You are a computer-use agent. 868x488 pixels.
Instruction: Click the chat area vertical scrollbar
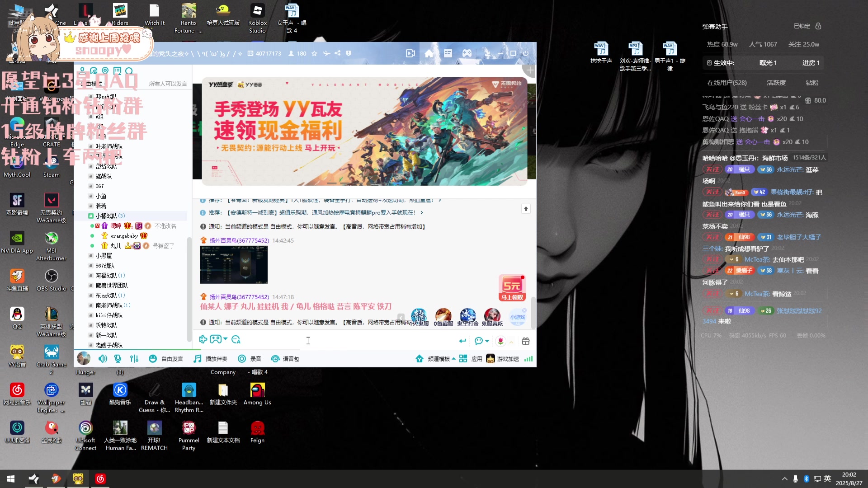(533, 313)
